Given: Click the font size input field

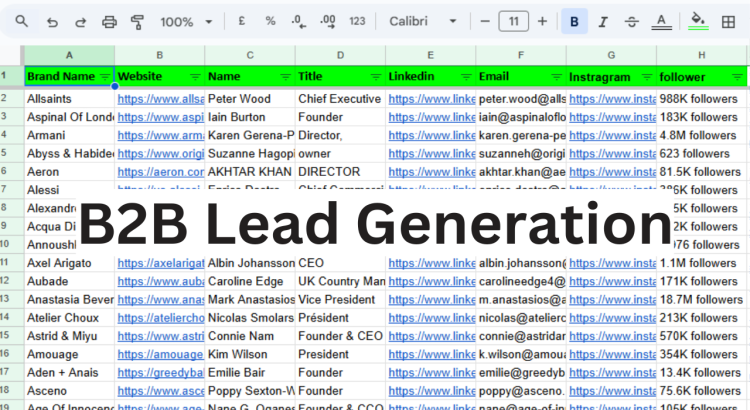Looking at the screenshot, I should point(513,21).
